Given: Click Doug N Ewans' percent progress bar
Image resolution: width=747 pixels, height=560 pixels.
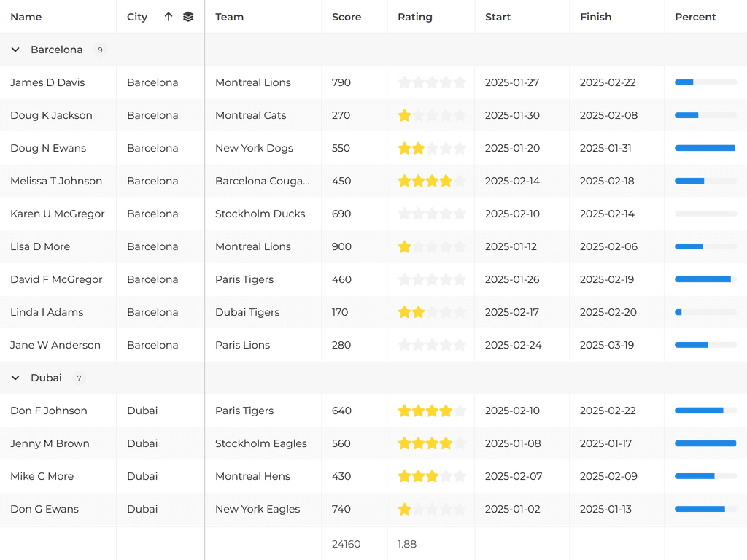Looking at the screenshot, I should (x=705, y=148).
